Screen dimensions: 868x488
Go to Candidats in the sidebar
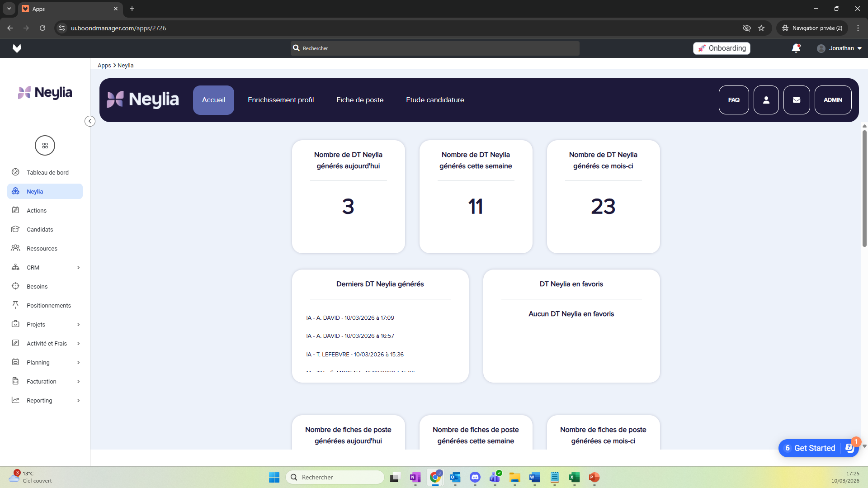(x=40, y=229)
